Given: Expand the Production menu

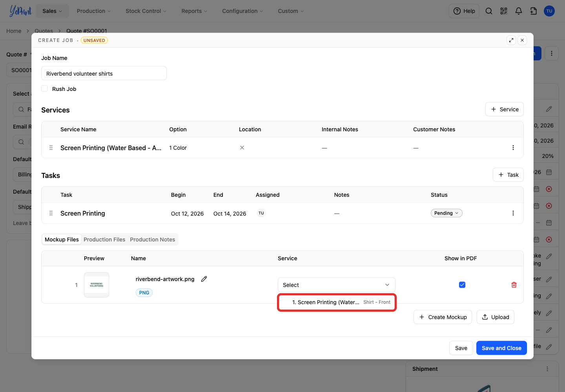Looking at the screenshot, I should (x=94, y=11).
